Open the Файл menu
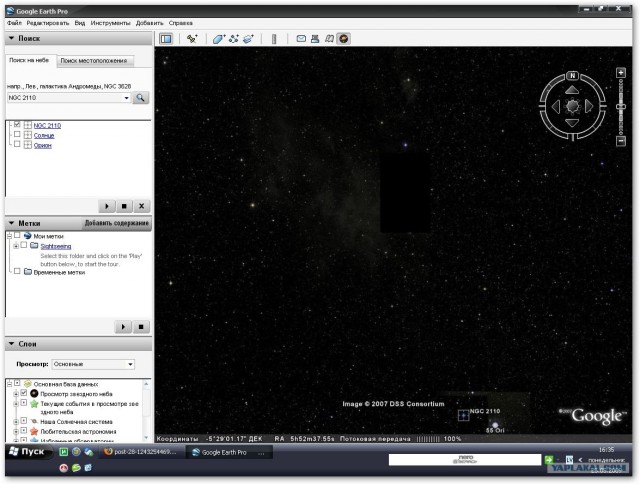This screenshot has width=640, height=484. click(14, 23)
